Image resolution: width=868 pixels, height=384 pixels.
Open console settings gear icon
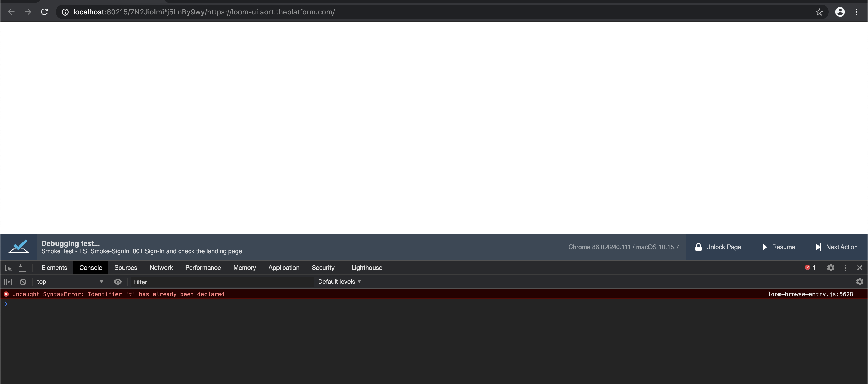(859, 282)
